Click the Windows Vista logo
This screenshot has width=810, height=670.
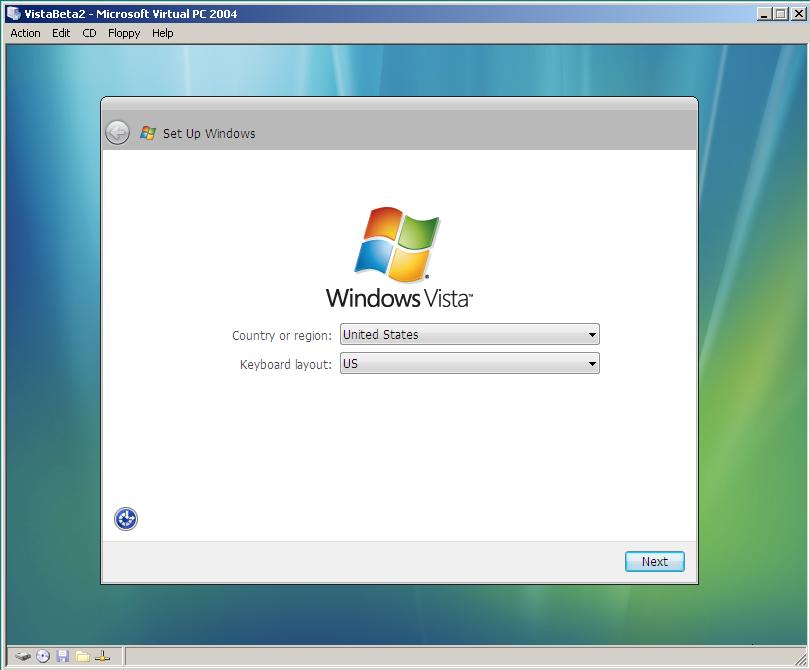399,257
